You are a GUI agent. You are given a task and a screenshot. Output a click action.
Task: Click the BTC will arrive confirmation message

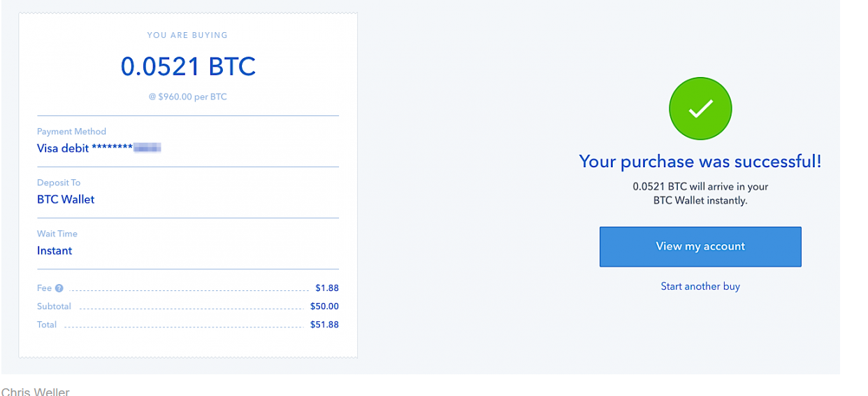[x=700, y=194]
